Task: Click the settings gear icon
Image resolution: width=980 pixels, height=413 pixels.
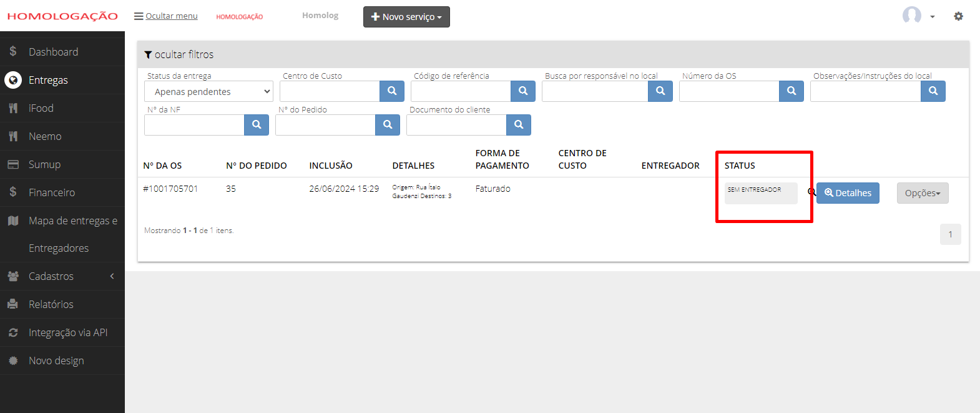Action: (958, 16)
